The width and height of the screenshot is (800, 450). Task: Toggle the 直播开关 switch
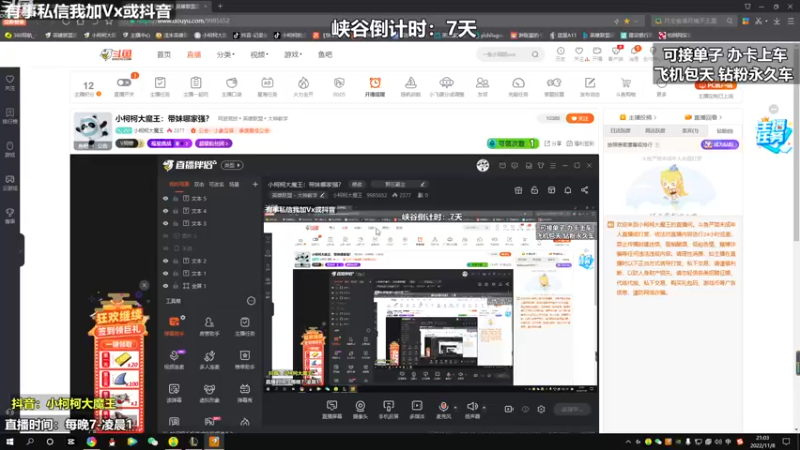(123, 82)
